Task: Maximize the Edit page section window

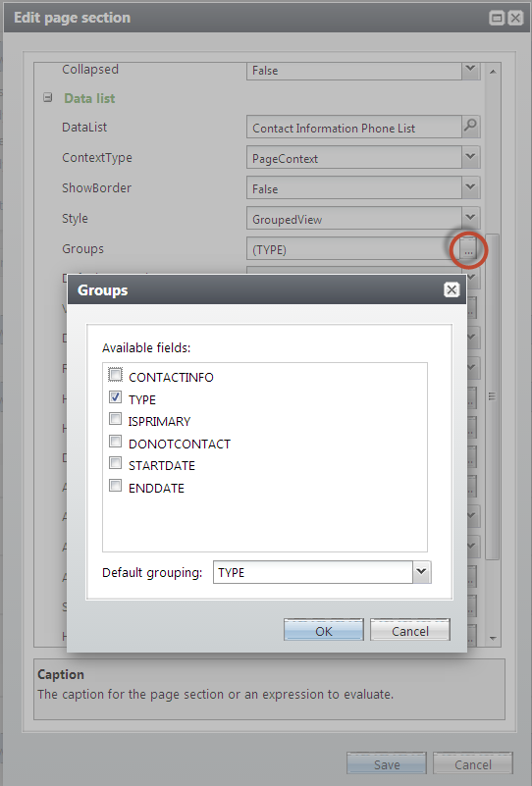Action: pos(497,18)
